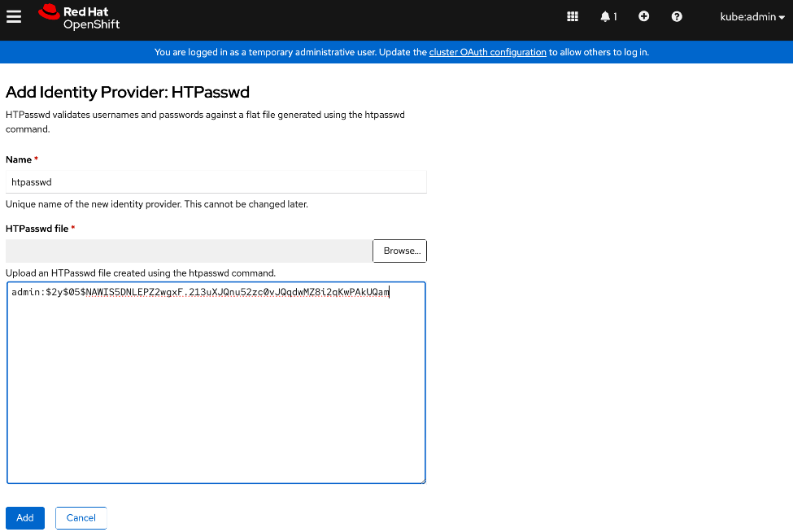Open the help question mark menu
Screen dimensions: 793x532
click(676, 16)
